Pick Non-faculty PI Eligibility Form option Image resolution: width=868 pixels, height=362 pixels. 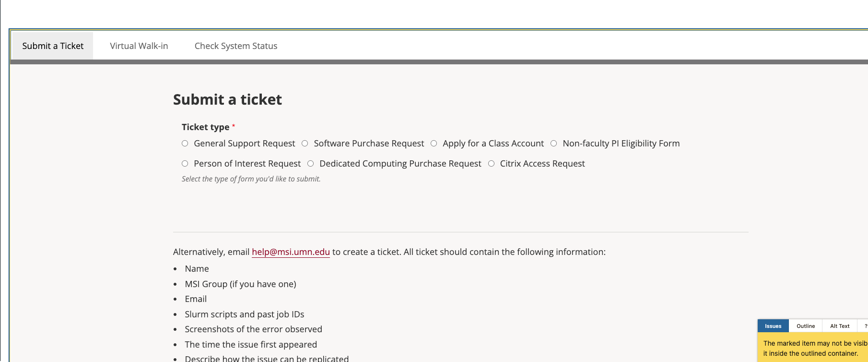[553, 144]
